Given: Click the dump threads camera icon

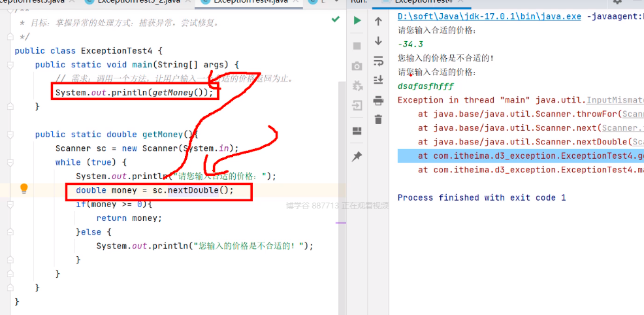Looking at the screenshot, I should 357,66.
